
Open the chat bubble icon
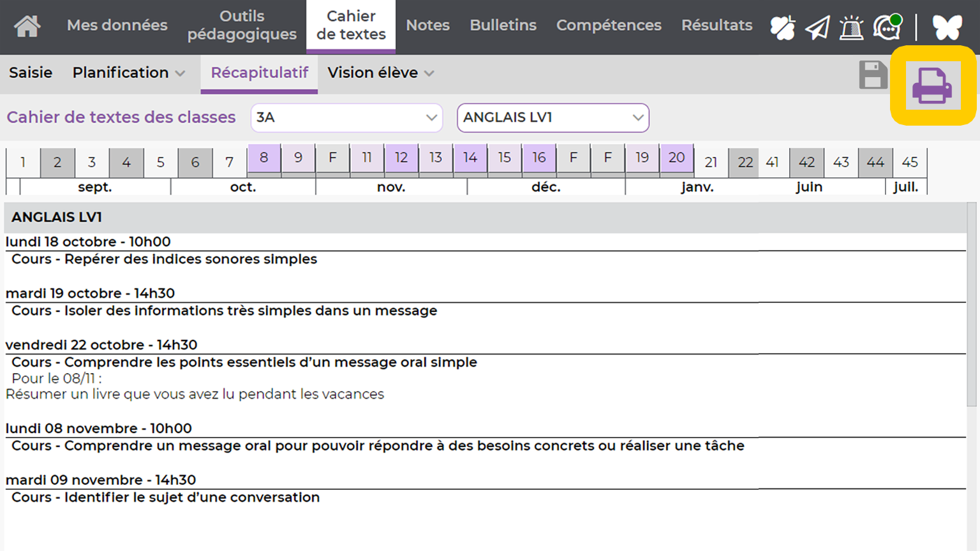pos(887,27)
